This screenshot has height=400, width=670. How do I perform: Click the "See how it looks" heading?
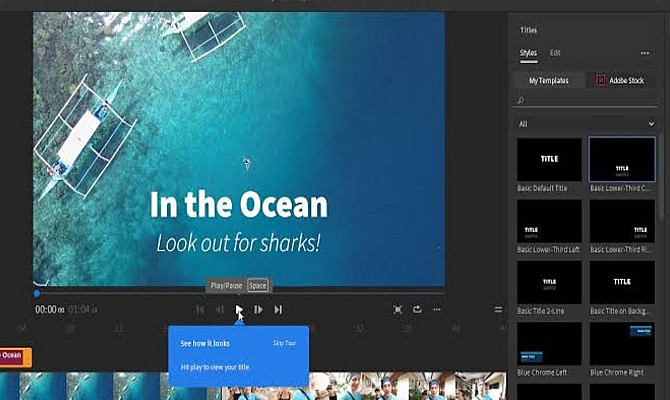pyautogui.click(x=205, y=343)
